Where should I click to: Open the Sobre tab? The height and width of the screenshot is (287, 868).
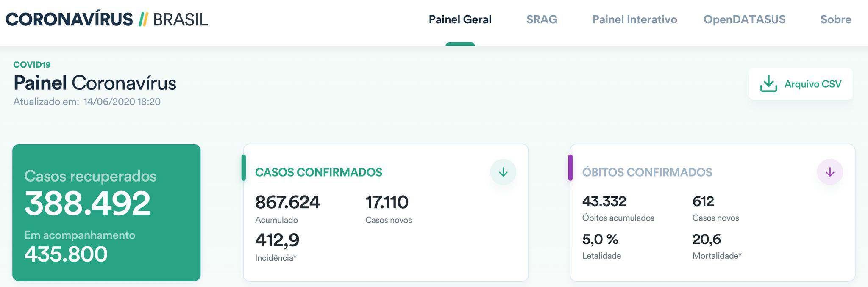836,19
